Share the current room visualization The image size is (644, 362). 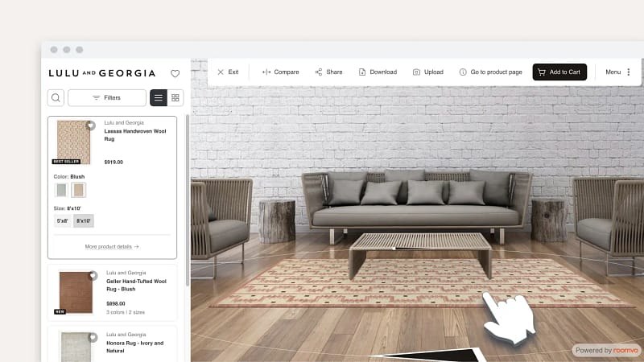(328, 72)
